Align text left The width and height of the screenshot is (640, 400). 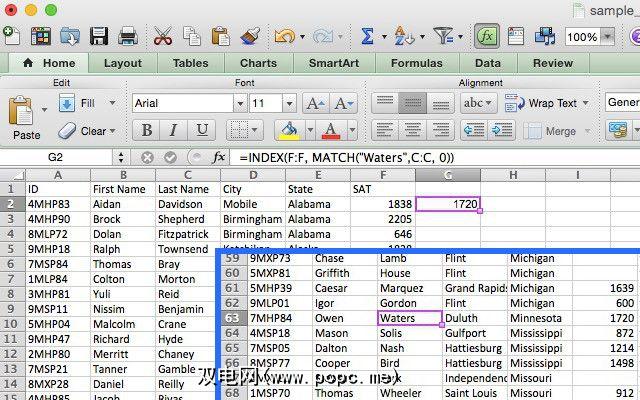385,131
